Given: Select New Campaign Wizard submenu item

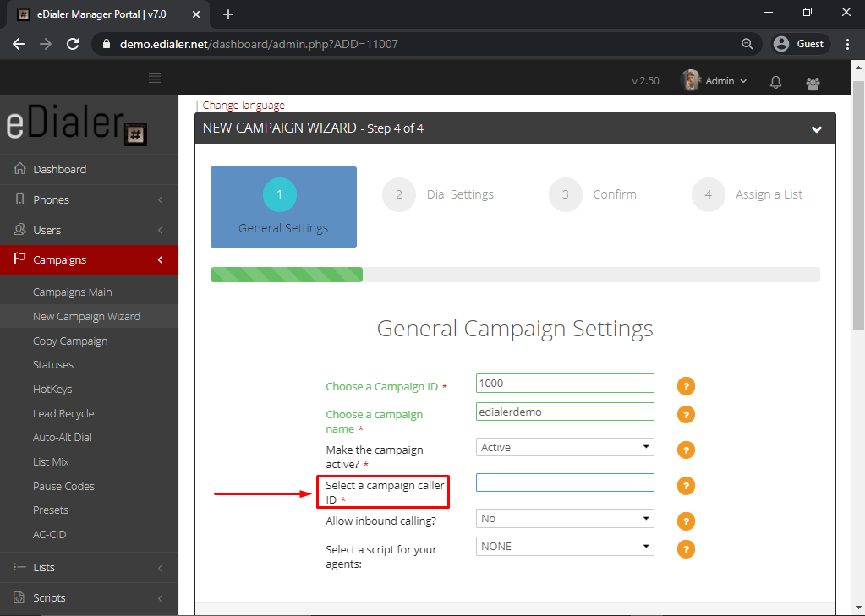Looking at the screenshot, I should tap(86, 317).
